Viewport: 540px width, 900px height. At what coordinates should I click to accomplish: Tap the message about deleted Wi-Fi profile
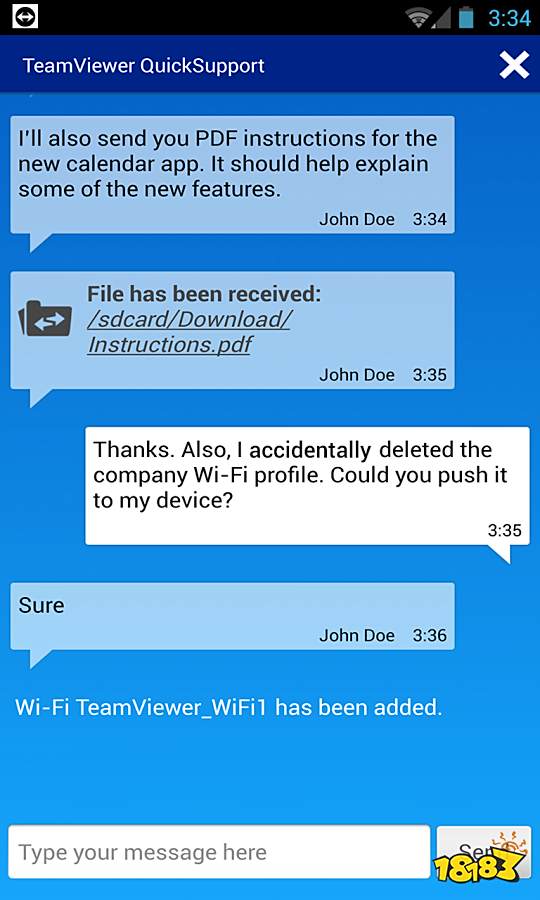coord(307,486)
